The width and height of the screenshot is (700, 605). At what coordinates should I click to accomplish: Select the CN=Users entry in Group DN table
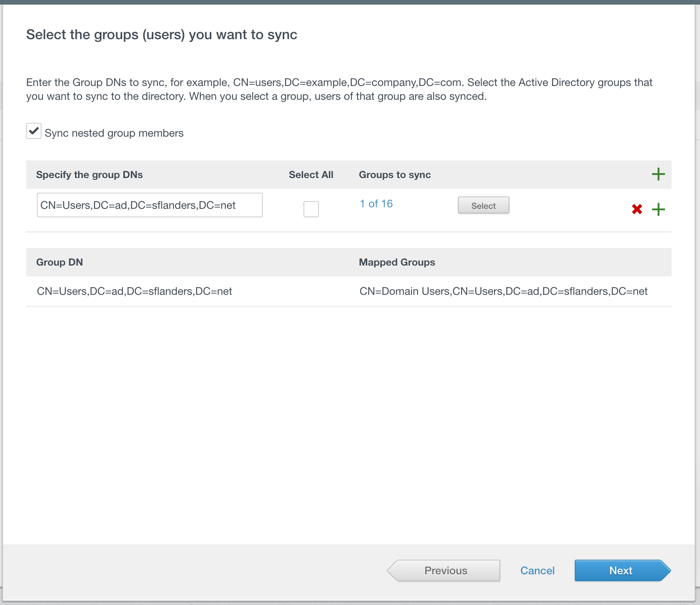[x=134, y=291]
